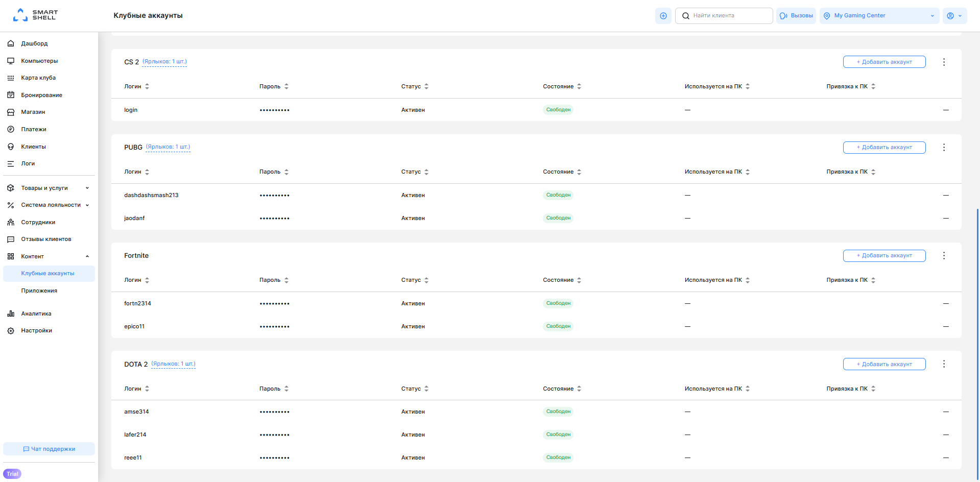
Task: Open Чат поддержки support chat
Action: point(49,449)
